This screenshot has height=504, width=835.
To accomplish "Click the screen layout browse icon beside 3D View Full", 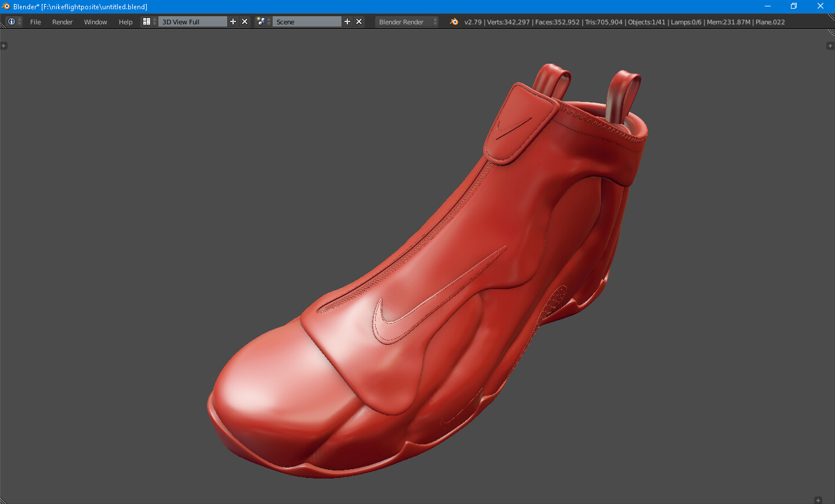I will [x=146, y=21].
